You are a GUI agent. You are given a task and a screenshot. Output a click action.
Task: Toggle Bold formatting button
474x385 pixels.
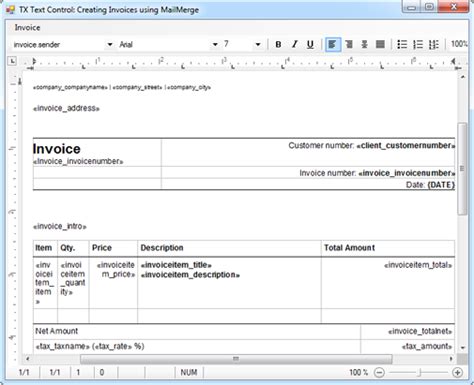278,44
